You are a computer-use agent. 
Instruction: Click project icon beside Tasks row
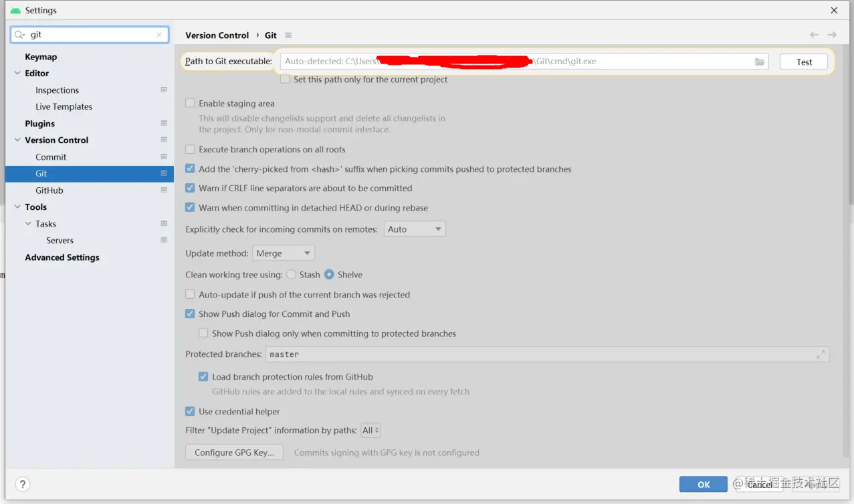click(x=164, y=223)
